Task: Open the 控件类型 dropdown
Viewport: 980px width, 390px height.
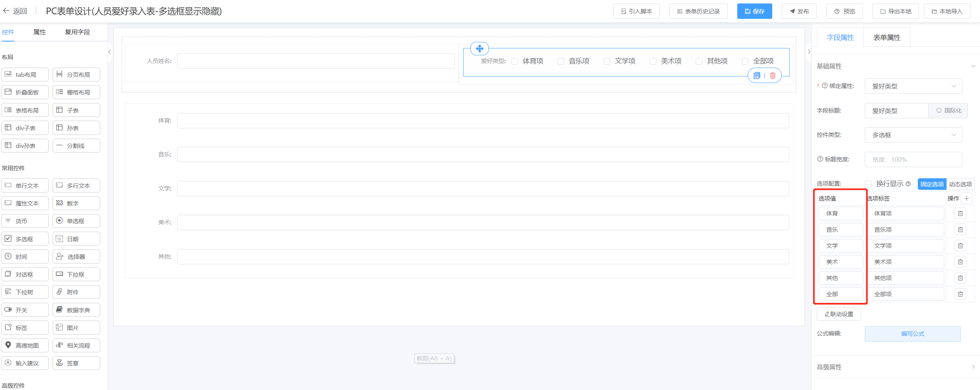Action: pos(913,135)
